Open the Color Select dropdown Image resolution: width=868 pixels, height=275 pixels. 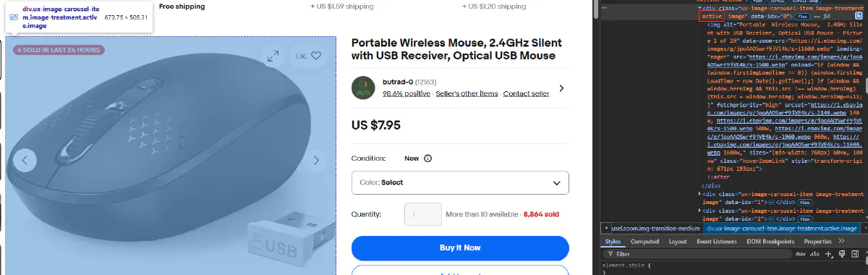point(460,182)
